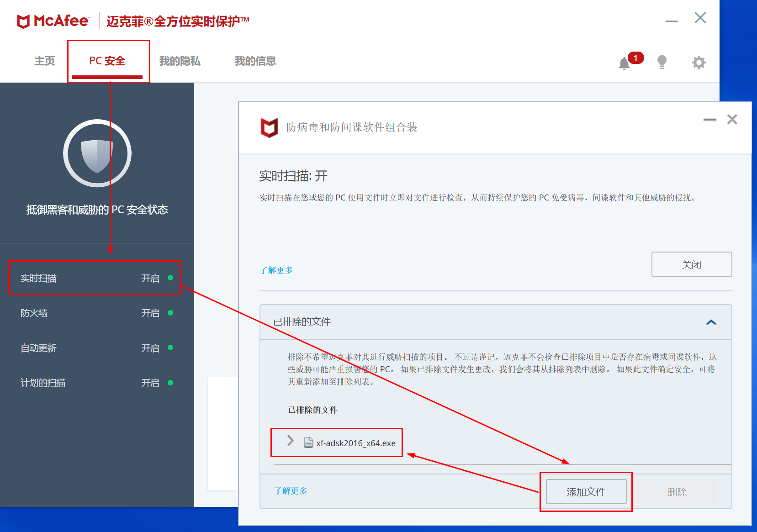Image resolution: width=757 pixels, height=532 pixels.
Task: Collapse the 已排除的文件 section chevron
Action: [x=711, y=322]
